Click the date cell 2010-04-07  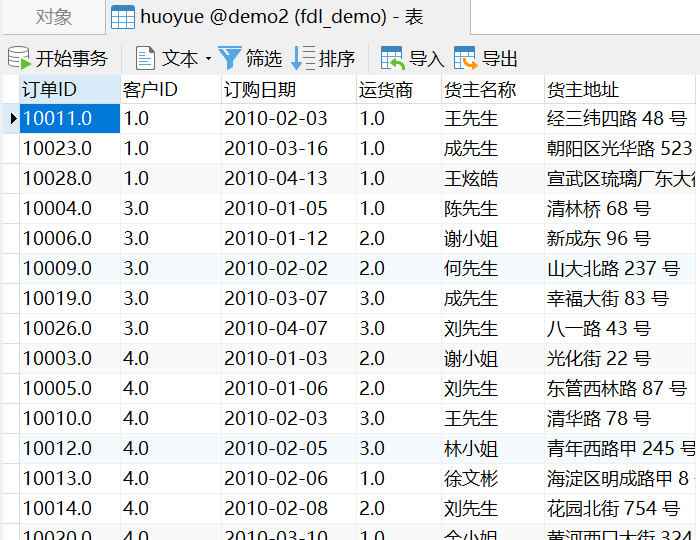[x=289, y=328]
